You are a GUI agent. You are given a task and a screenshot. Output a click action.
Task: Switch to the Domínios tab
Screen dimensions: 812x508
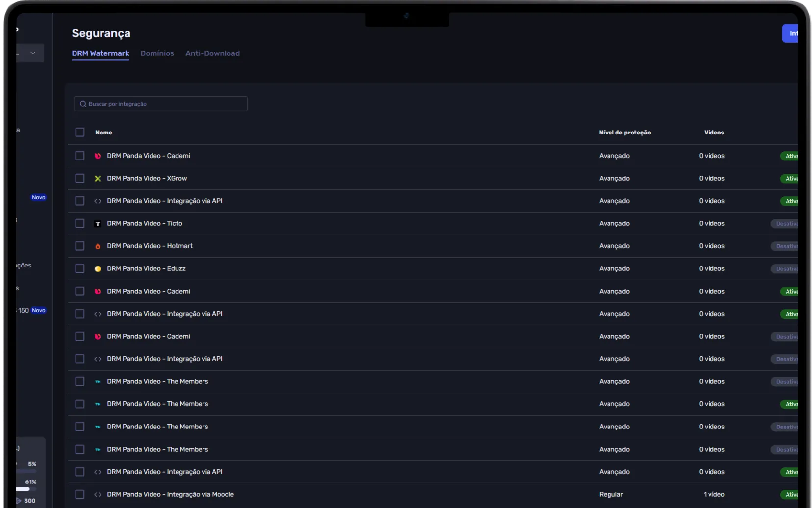[x=157, y=53]
